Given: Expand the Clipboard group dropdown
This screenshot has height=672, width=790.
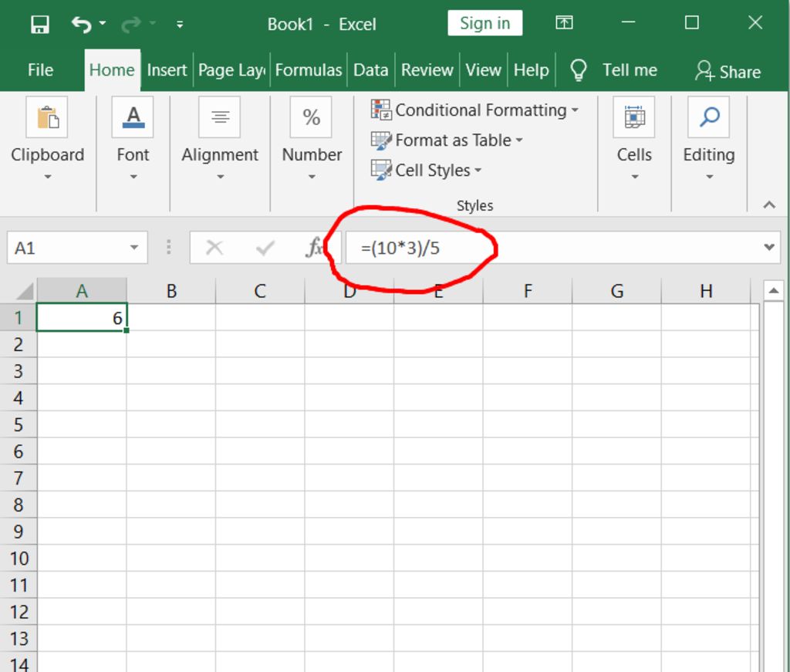Looking at the screenshot, I should point(47,177).
